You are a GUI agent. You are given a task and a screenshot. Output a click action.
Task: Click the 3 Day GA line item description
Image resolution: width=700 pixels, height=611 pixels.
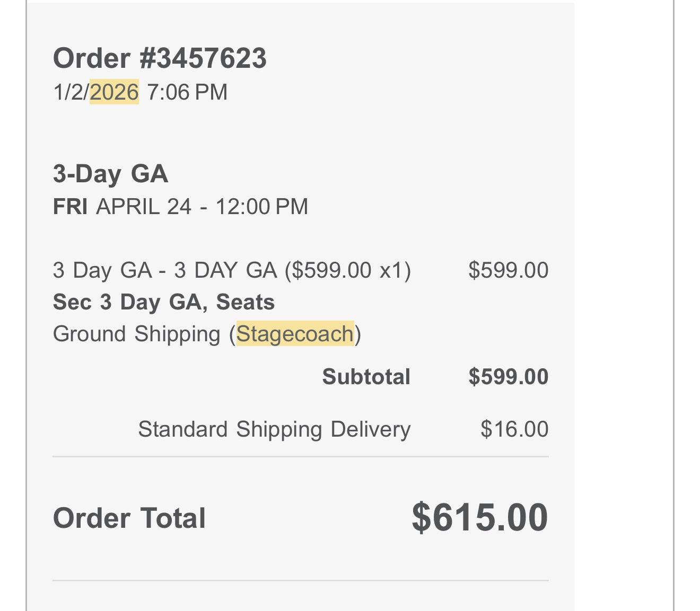[x=232, y=270]
